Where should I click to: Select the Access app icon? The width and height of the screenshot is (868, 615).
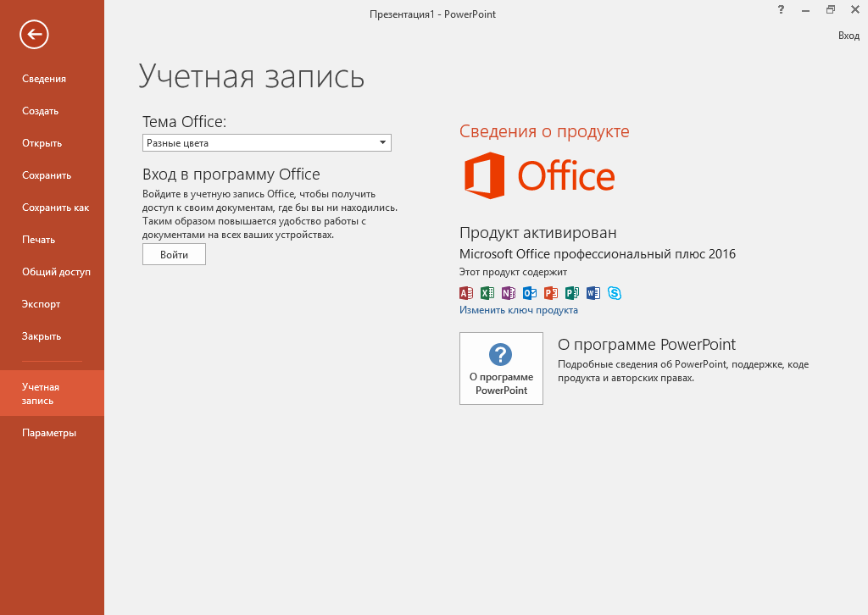(x=465, y=293)
